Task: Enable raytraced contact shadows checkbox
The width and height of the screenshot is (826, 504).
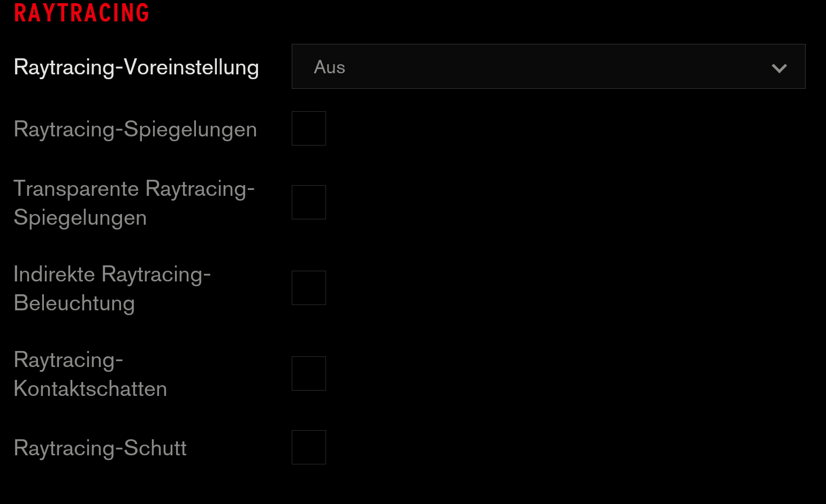Action: pos(309,373)
